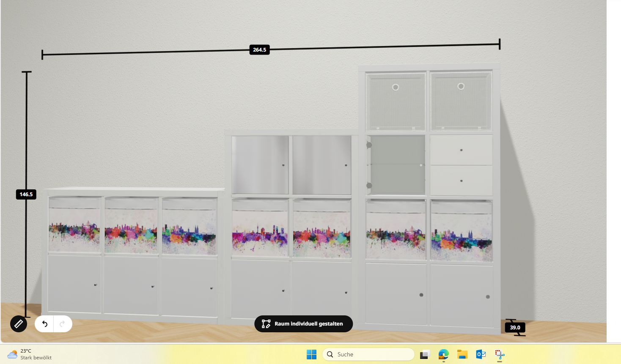Switch to Microsoft Edge on taskbar

(443, 354)
